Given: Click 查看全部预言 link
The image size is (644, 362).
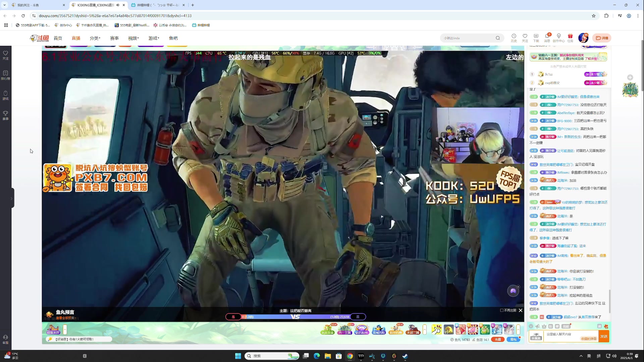Looking at the screenshot, I should tap(65, 318).
